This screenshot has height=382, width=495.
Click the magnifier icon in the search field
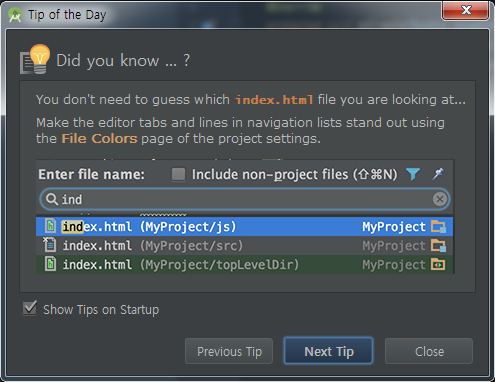52,199
